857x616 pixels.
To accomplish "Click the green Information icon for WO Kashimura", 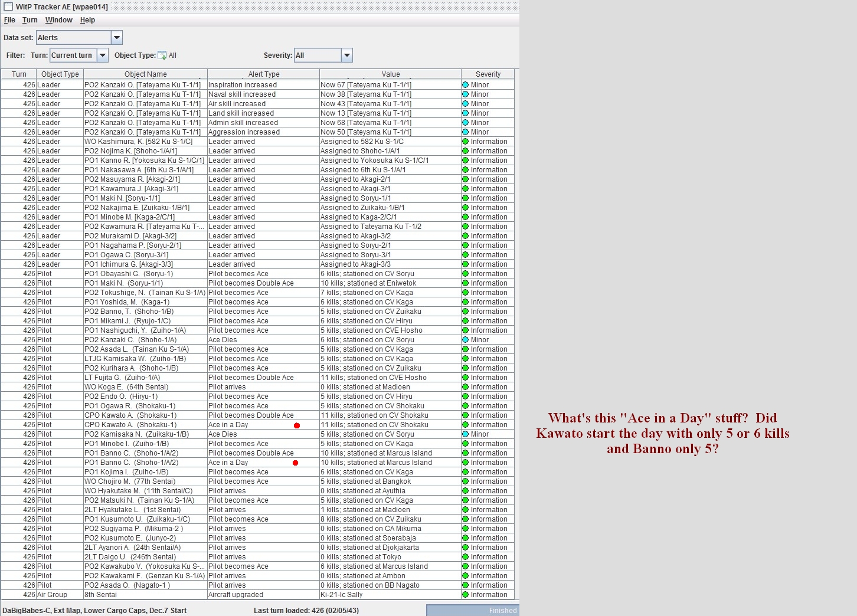I will (x=466, y=142).
